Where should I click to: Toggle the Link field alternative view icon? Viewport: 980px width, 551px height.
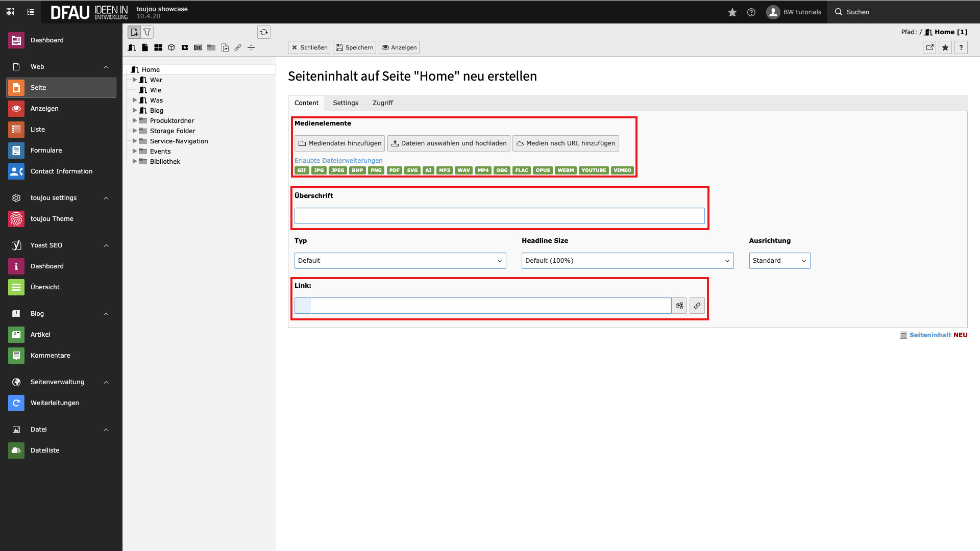679,306
